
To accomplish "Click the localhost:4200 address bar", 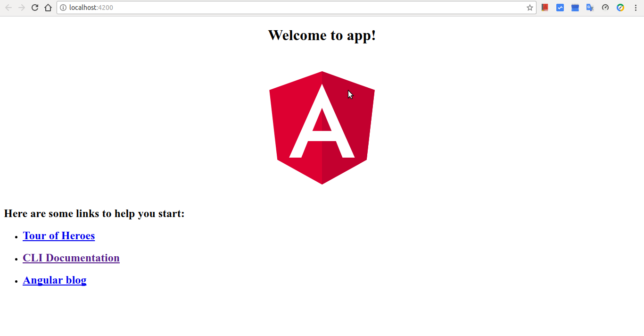I will pos(283,8).
